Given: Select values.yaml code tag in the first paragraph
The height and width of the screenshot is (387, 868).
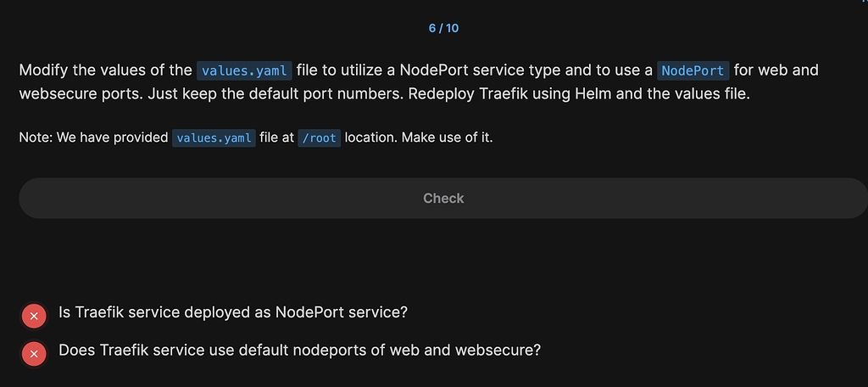Looking at the screenshot, I should (x=244, y=70).
